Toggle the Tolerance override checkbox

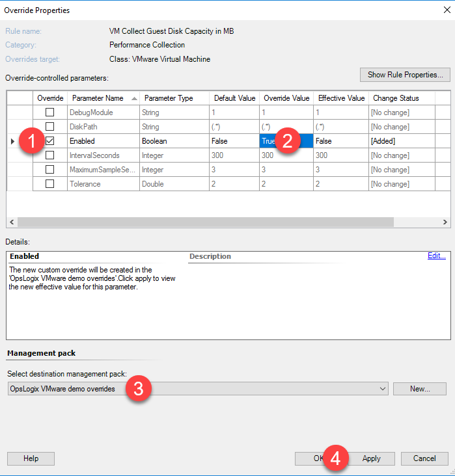click(x=50, y=184)
